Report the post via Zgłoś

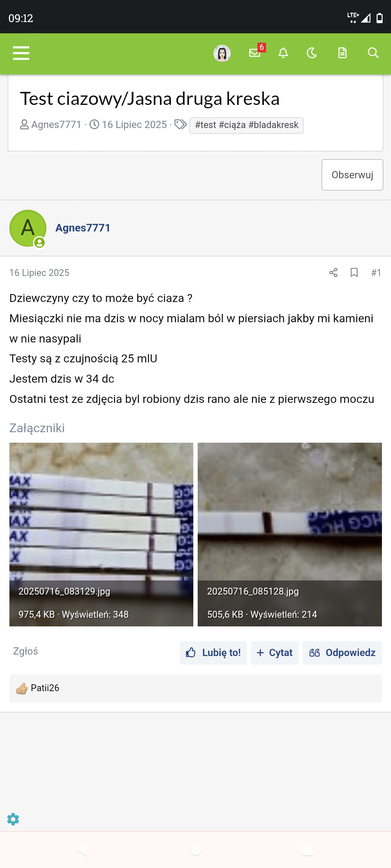25,651
